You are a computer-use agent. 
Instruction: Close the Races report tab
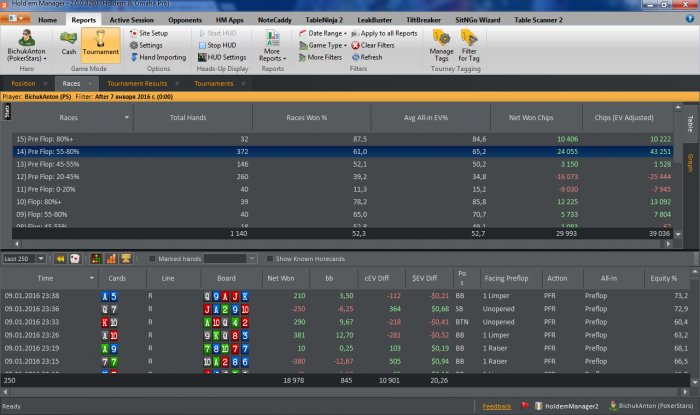coord(90,83)
